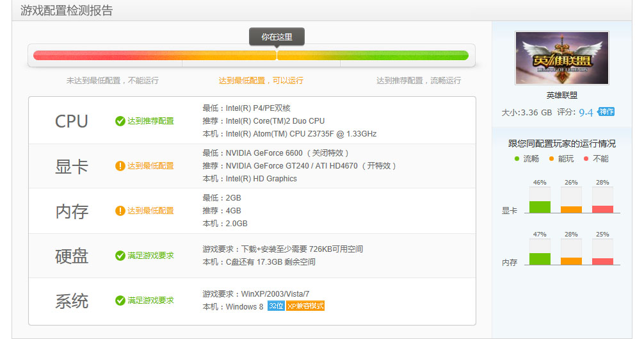Click the orange warning icon in 显卡 row
This screenshot has width=644, height=339.
120,166
